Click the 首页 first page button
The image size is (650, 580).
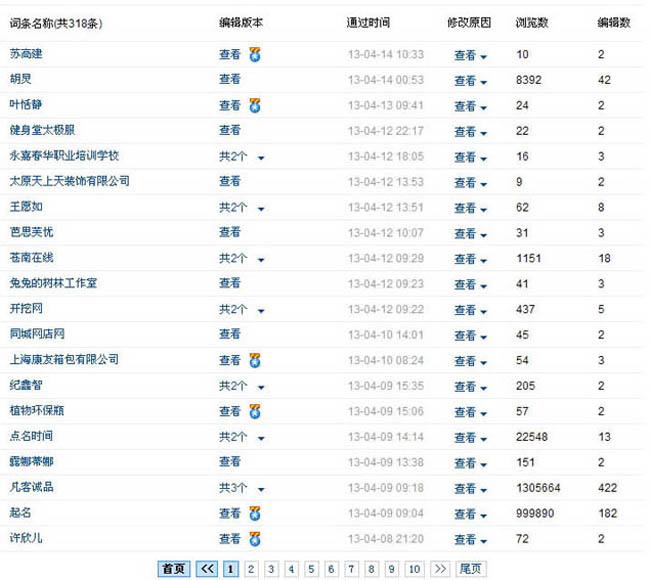(x=174, y=568)
